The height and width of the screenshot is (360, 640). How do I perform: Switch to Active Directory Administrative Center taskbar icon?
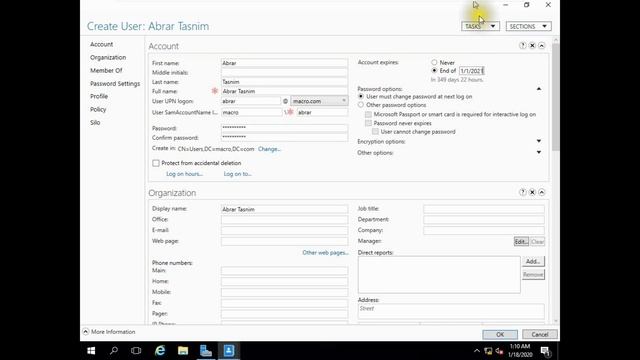229,351
